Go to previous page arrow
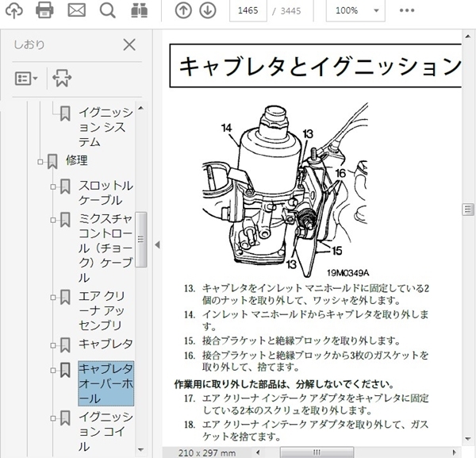 click(183, 10)
